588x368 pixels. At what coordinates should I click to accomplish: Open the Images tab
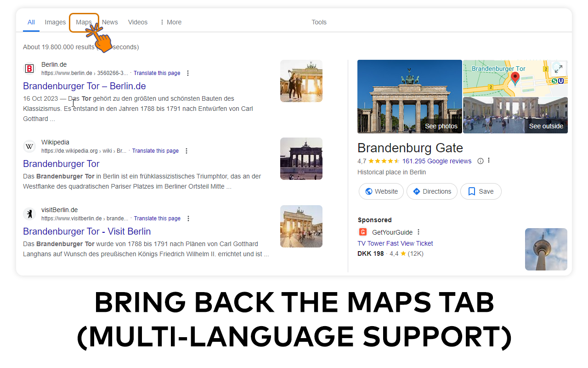click(x=55, y=22)
